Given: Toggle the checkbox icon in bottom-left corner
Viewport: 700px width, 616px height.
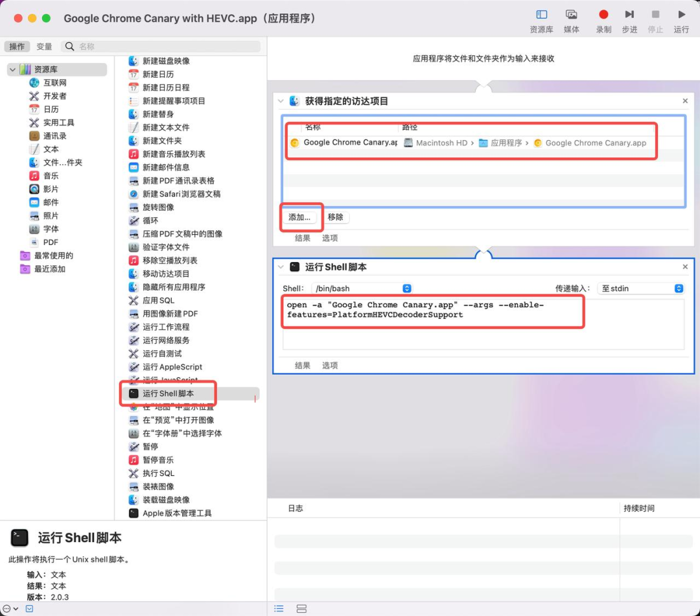Looking at the screenshot, I should pos(29,608).
